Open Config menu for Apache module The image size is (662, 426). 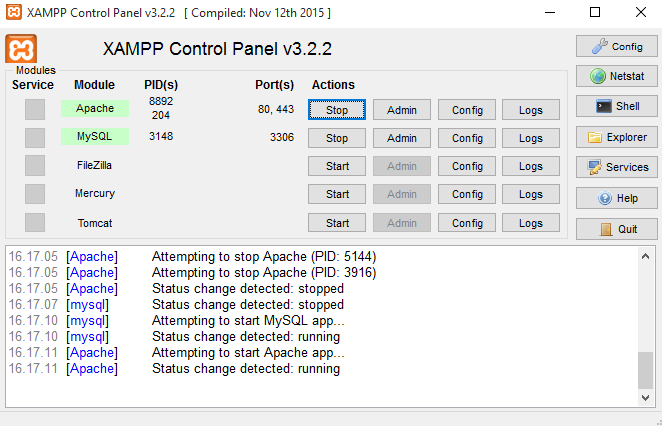(x=467, y=110)
